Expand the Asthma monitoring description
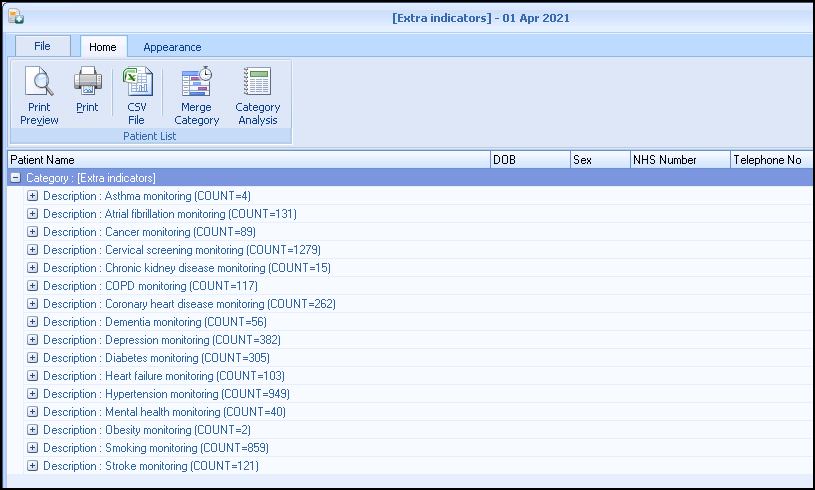 coord(32,196)
